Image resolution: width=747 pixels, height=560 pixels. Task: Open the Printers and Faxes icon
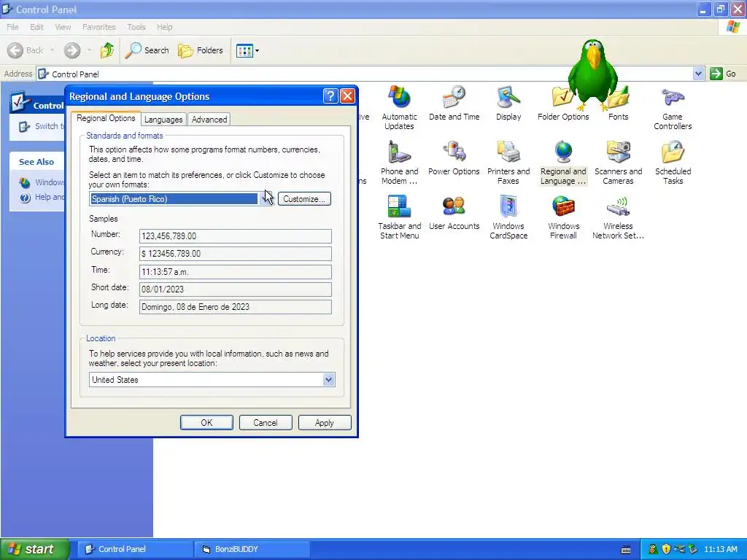[508, 163]
